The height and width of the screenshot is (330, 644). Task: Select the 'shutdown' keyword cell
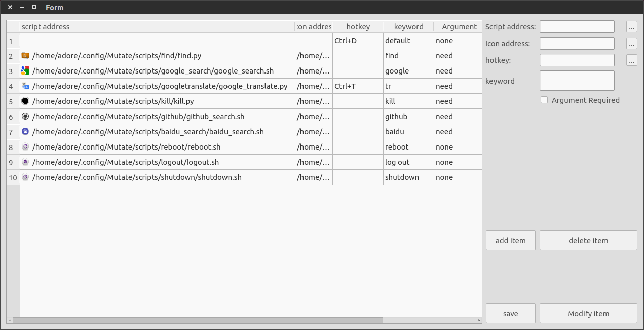click(x=408, y=177)
